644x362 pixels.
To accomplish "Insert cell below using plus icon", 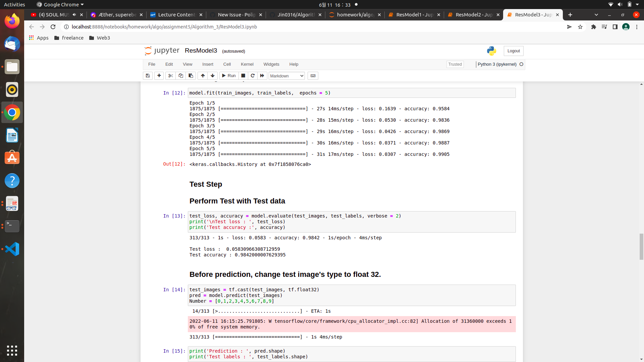I will [x=159, y=76].
